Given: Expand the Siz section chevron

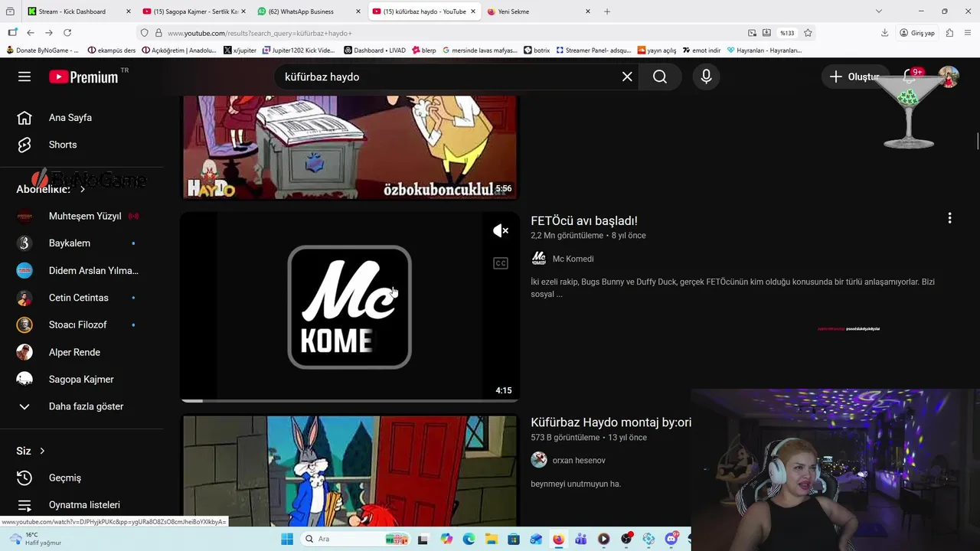Looking at the screenshot, I should (42, 451).
